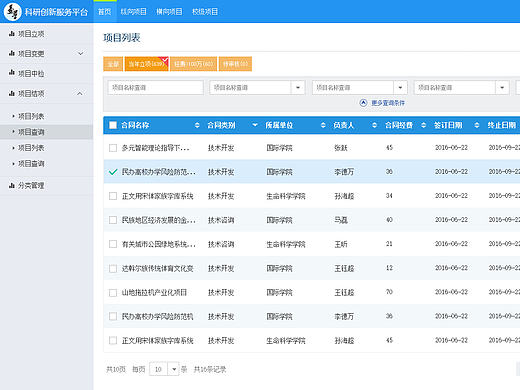Check the row 达斡尔族传统体育文化变
The width and height of the screenshot is (520, 390).
113,268
